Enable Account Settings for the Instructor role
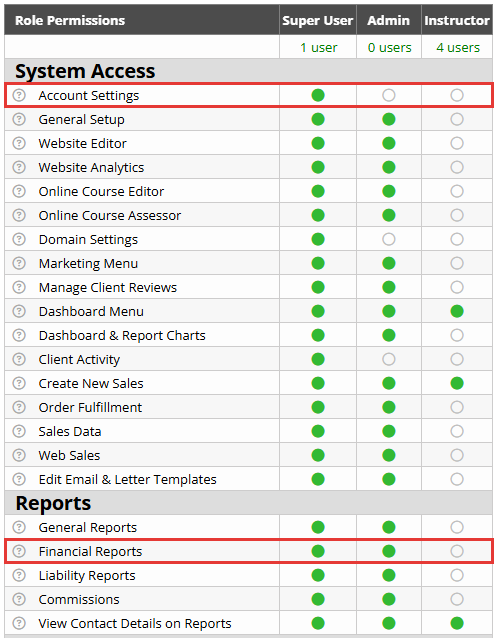The image size is (497, 638). [x=457, y=95]
